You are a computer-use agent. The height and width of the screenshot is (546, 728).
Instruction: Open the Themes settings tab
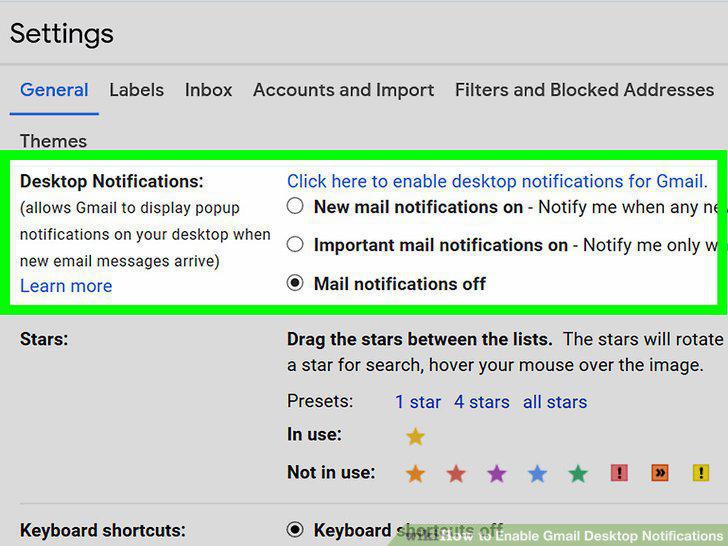click(53, 141)
